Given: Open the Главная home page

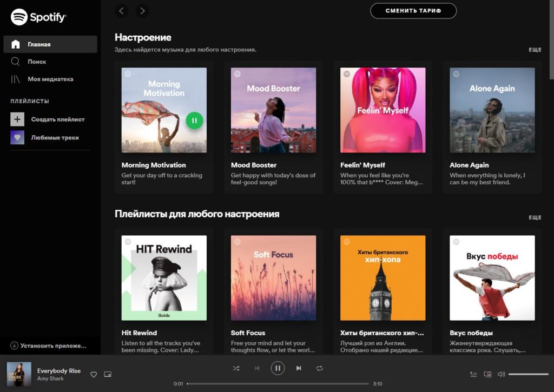Looking at the screenshot, I should click(50, 44).
